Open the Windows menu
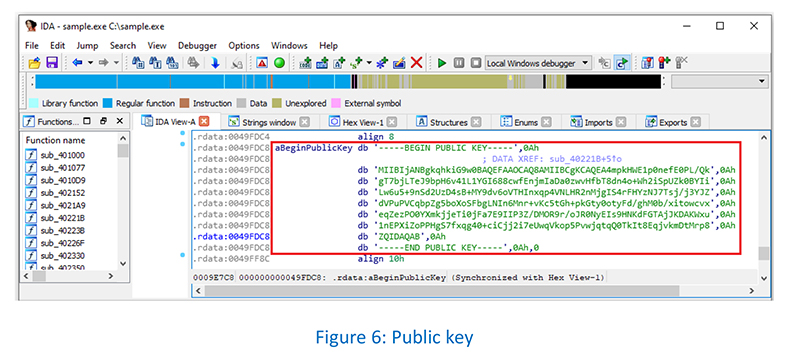Viewport: 790px width, 360px height. pyautogui.click(x=289, y=45)
